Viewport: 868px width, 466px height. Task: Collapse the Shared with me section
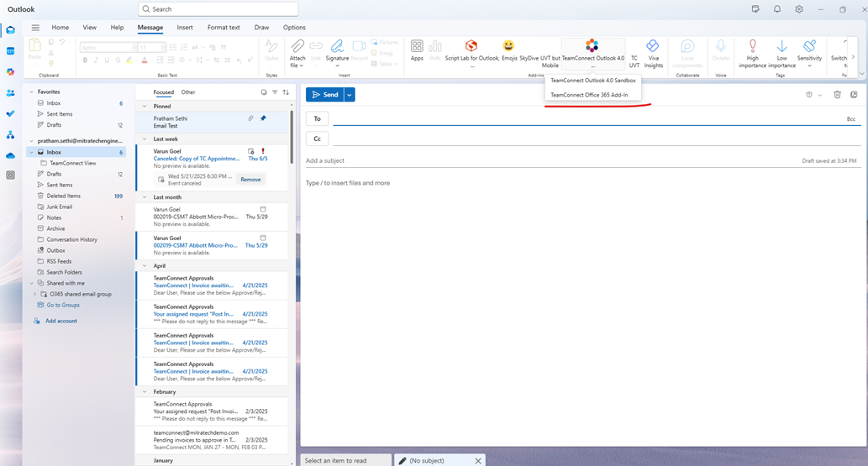pos(32,283)
